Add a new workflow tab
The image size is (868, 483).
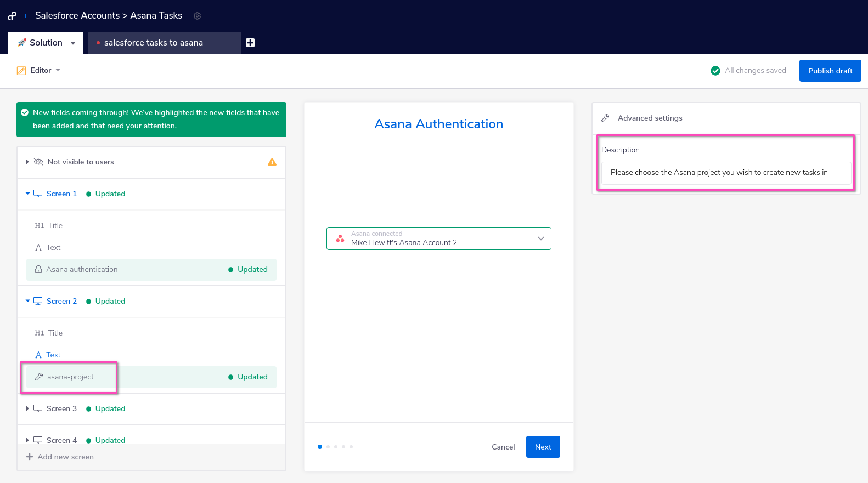point(250,43)
